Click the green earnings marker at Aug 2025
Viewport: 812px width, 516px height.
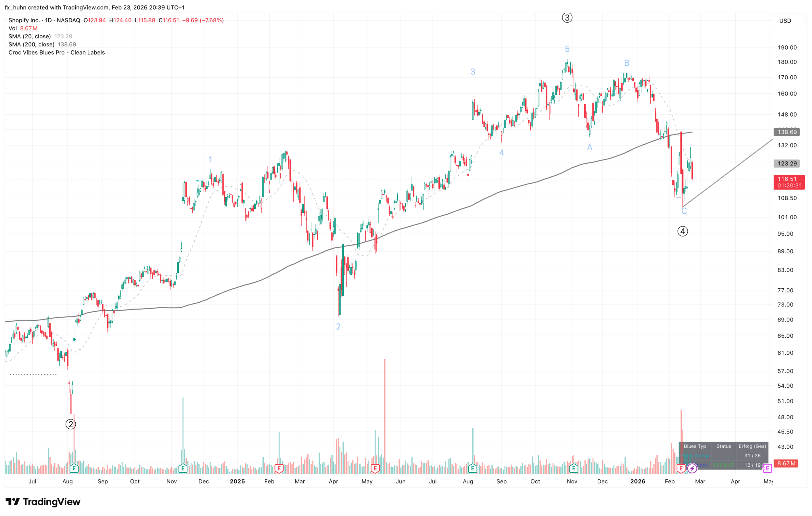coord(473,468)
